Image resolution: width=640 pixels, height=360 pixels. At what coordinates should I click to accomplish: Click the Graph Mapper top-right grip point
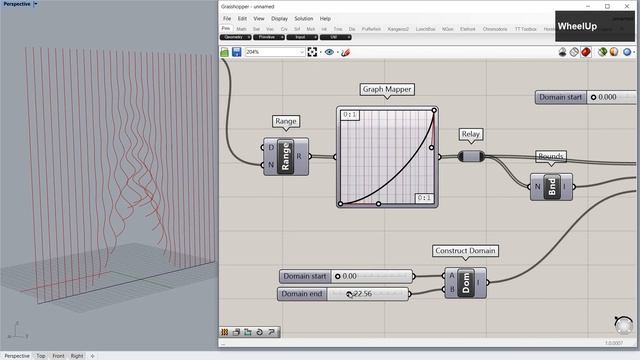tap(434, 110)
